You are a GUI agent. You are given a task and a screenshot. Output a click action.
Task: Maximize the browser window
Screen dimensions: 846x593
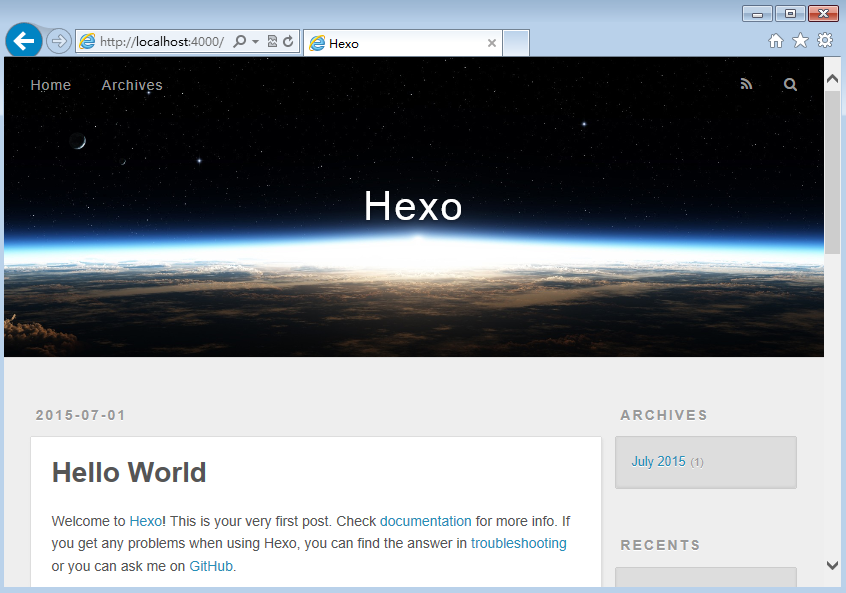(790, 13)
